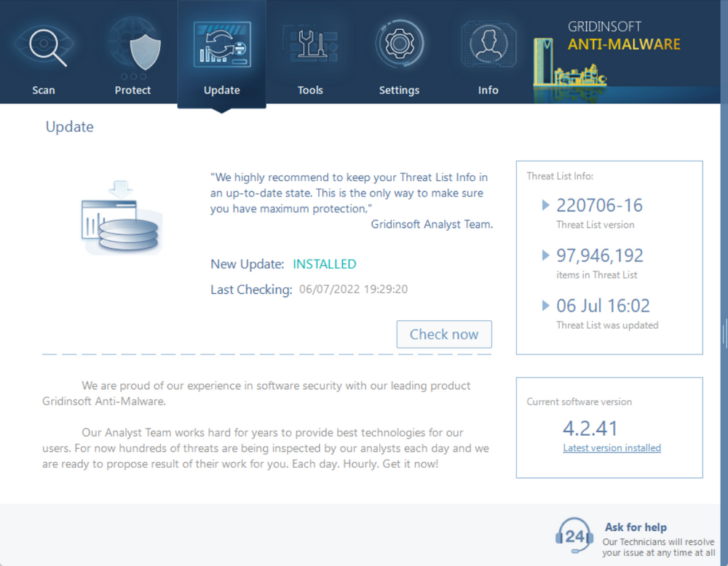The image size is (728, 566).
Task: Click the 220706-16 version number
Action: click(x=599, y=205)
